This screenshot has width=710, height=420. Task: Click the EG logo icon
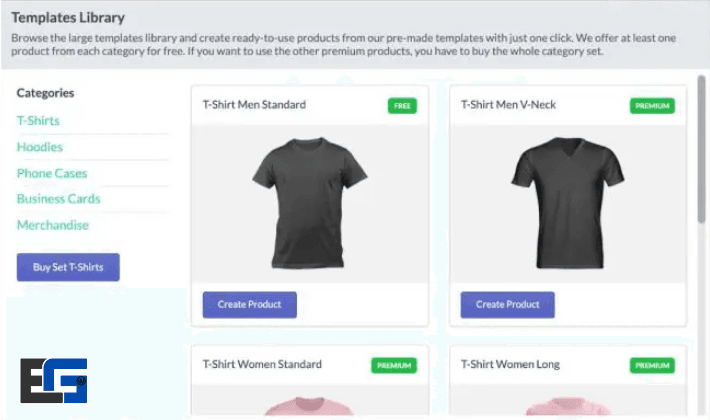point(53,381)
